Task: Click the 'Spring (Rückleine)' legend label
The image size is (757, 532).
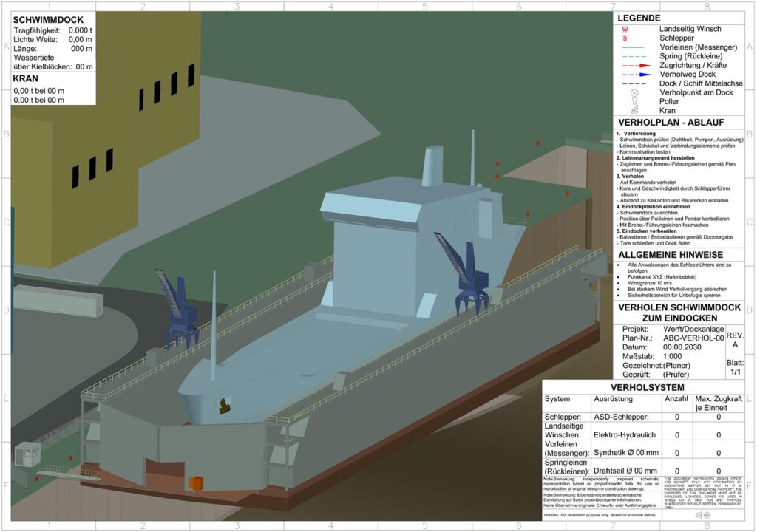Action: click(x=691, y=56)
